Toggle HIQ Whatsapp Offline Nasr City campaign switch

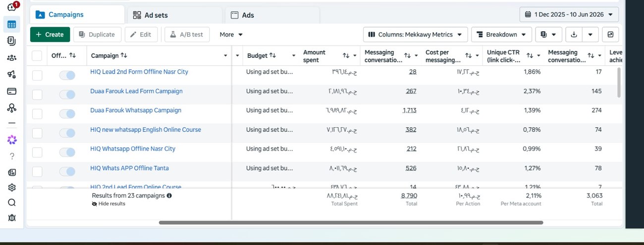point(67,152)
